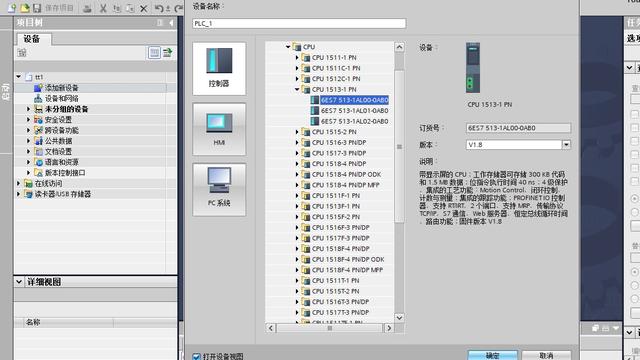The height and width of the screenshot is (360, 640).
Task: Click the device name field PLC_1
Action: click(x=299, y=24)
